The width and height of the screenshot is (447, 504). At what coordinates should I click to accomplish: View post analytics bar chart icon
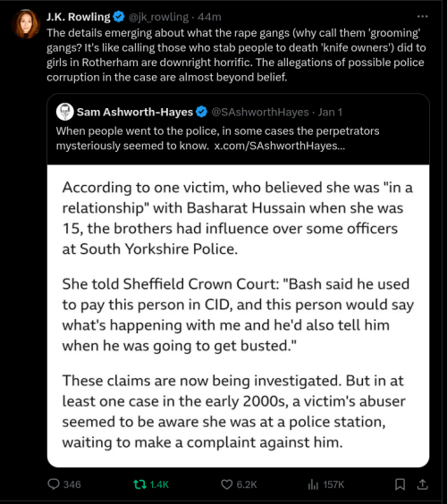[313, 484]
